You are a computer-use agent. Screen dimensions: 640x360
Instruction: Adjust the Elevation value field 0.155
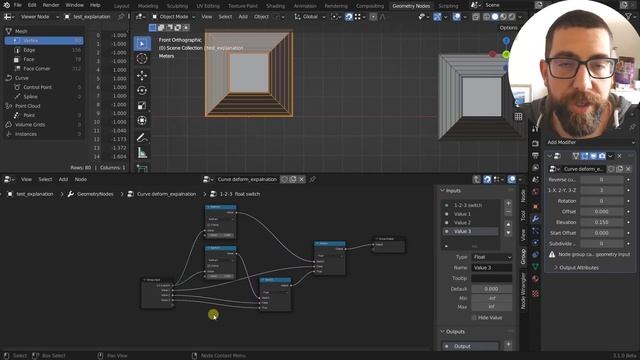pos(601,222)
